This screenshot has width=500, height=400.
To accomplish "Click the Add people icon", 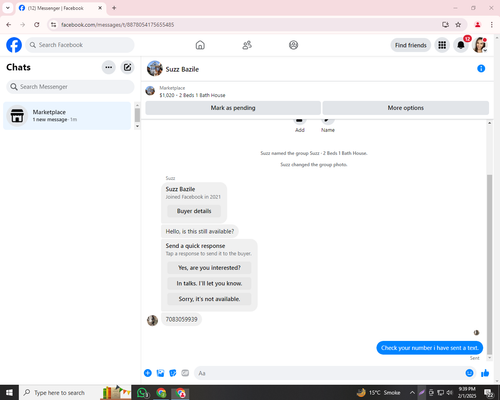I will pos(299,121).
